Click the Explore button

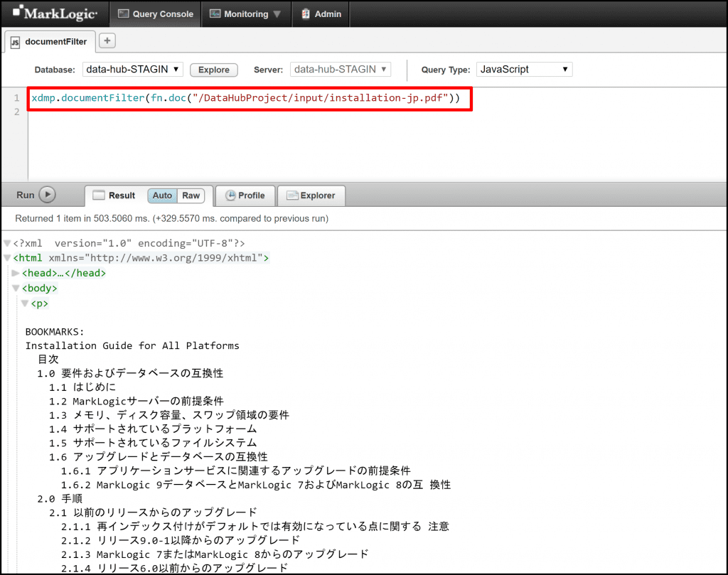pyautogui.click(x=214, y=70)
